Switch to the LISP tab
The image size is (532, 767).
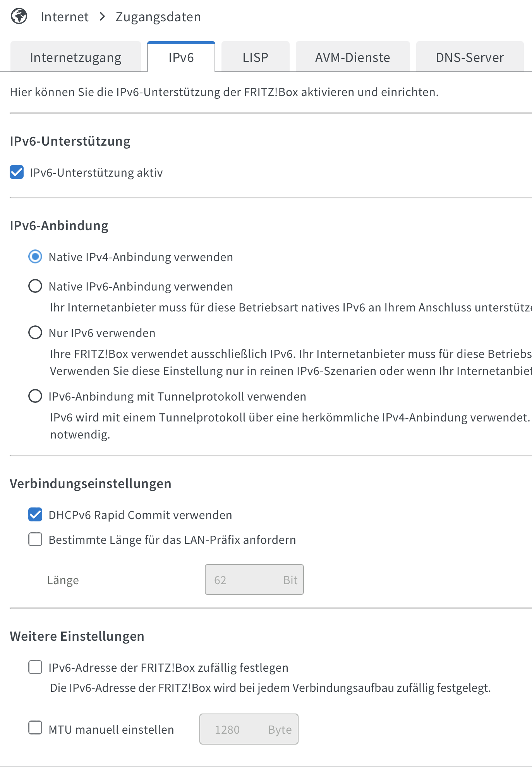(x=256, y=57)
